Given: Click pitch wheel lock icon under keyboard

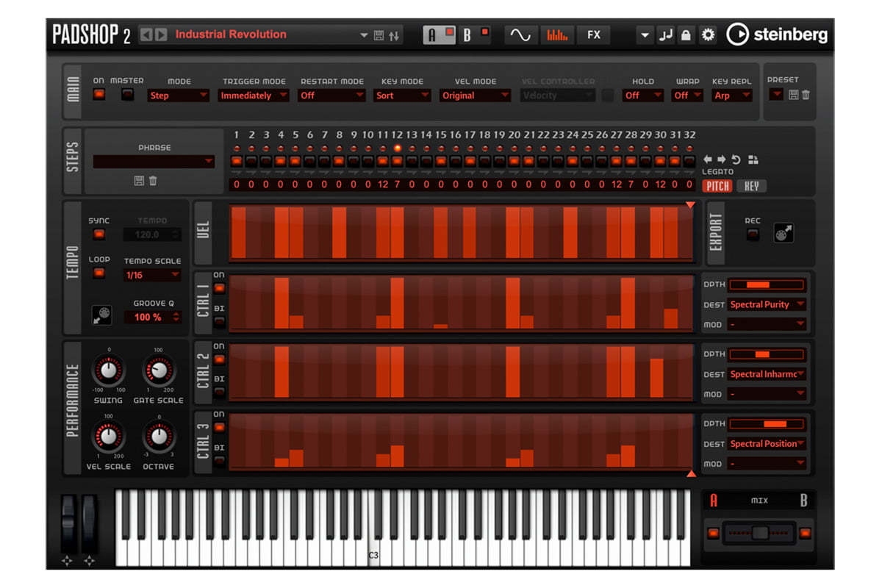Looking at the screenshot, I should [x=67, y=562].
